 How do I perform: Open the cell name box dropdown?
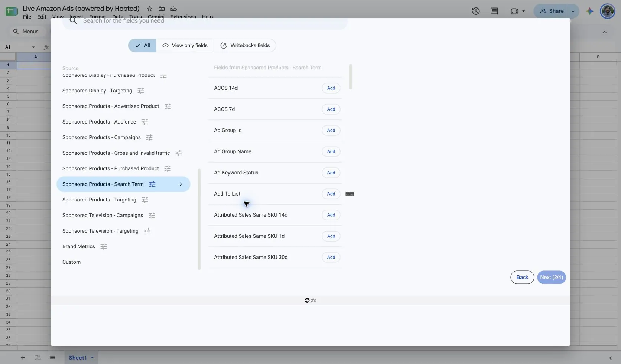[33, 47]
